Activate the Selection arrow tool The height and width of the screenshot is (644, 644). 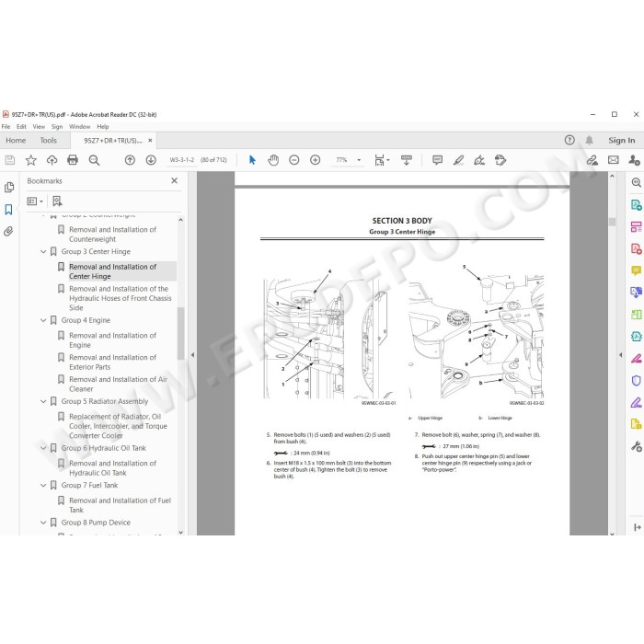pyautogui.click(x=252, y=160)
